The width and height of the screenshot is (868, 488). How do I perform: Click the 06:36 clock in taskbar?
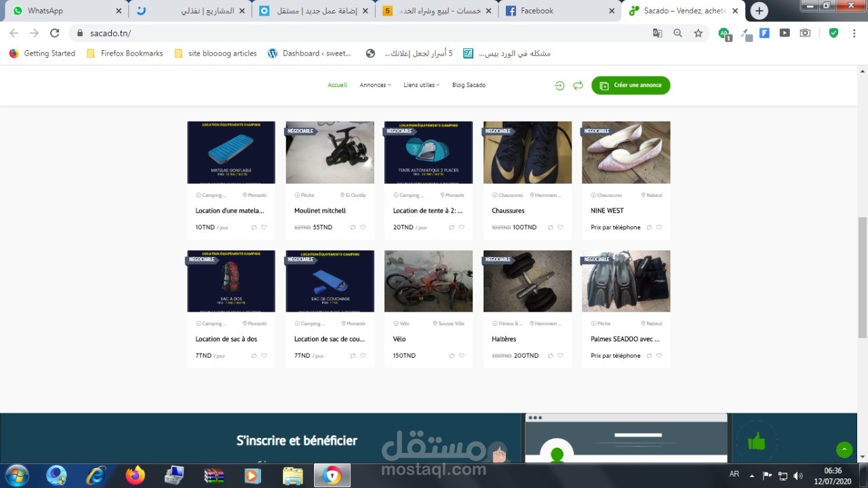point(833,470)
